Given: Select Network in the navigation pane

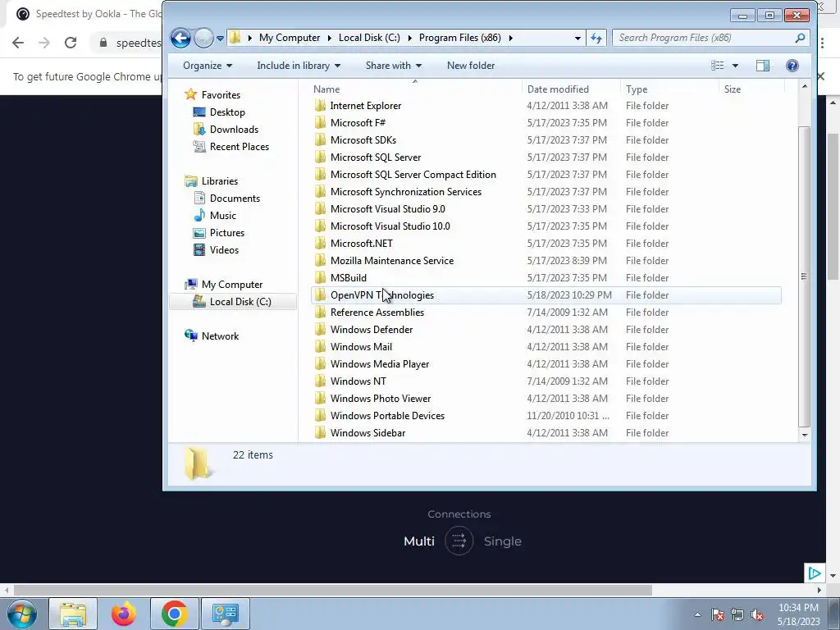Looking at the screenshot, I should (x=220, y=336).
